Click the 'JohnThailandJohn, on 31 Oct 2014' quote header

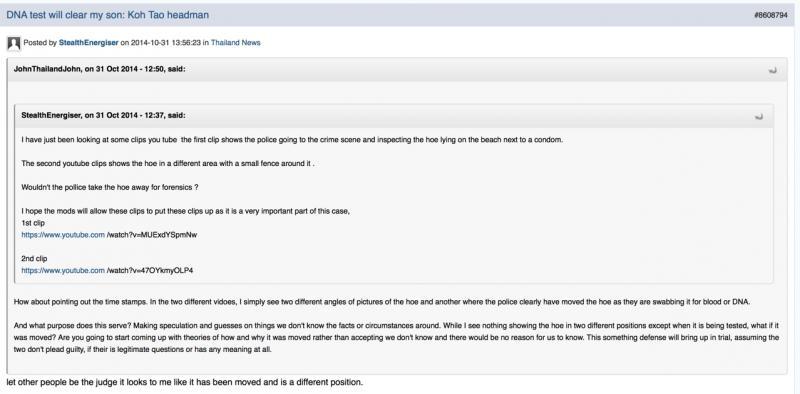point(99,69)
